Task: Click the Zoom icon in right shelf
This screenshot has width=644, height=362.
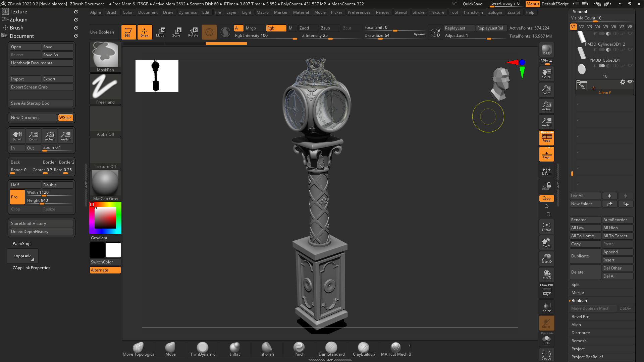Action: (546, 90)
